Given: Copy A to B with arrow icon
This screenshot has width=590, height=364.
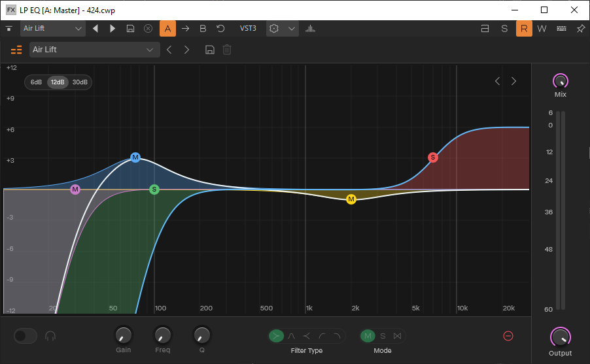Looking at the screenshot, I should [185, 29].
